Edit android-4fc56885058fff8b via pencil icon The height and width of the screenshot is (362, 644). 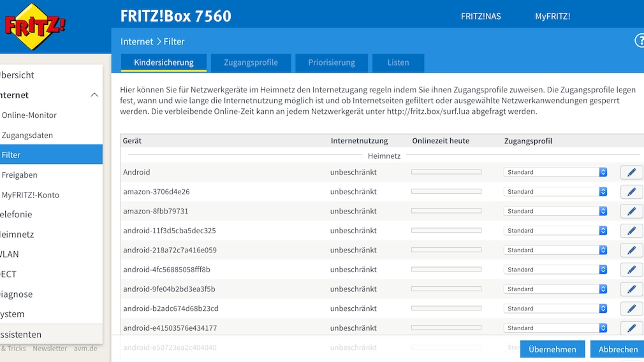[631, 270]
